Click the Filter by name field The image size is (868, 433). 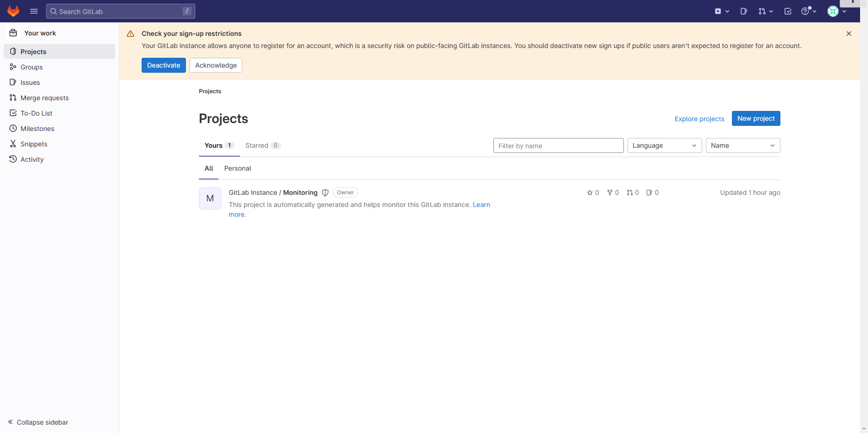click(558, 145)
